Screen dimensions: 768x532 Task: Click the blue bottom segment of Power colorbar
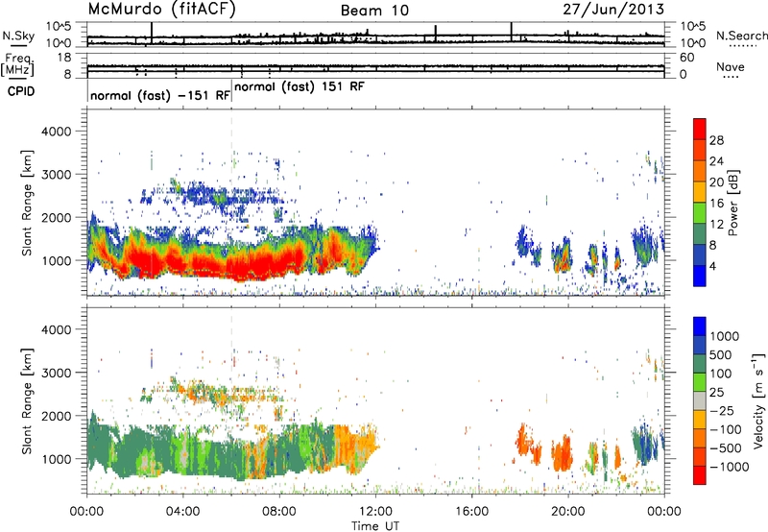pyautogui.click(x=700, y=276)
